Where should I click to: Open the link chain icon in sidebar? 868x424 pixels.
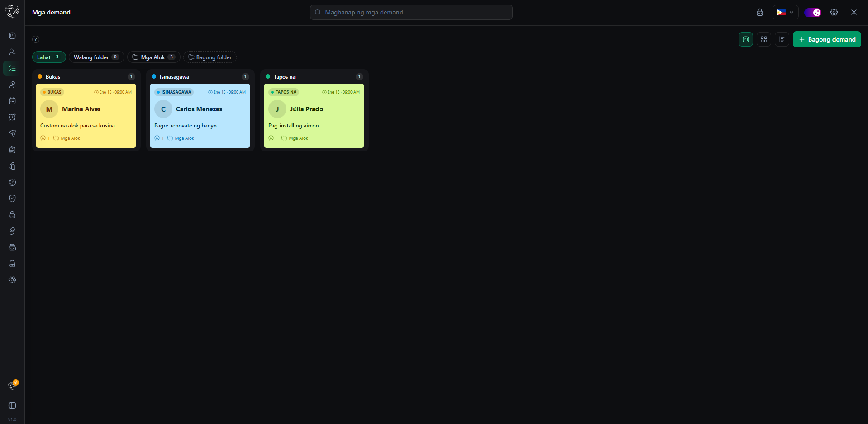pyautogui.click(x=12, y=231)
